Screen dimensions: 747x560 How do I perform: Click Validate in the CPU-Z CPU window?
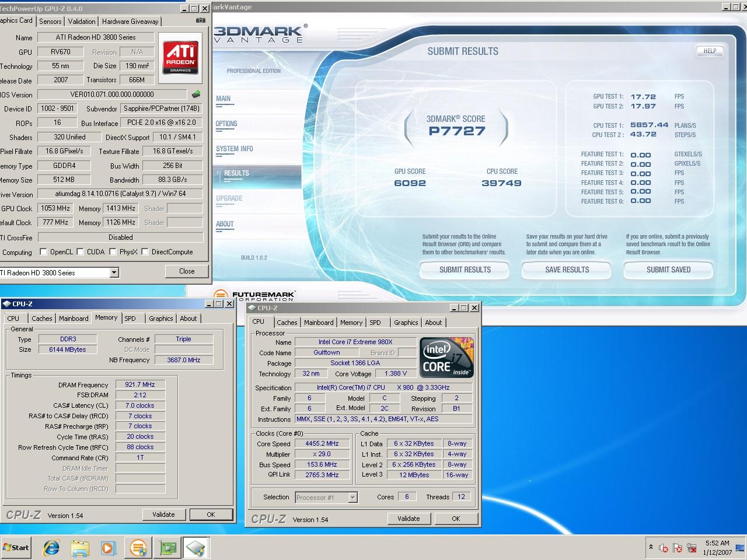(x=409, y=519)
